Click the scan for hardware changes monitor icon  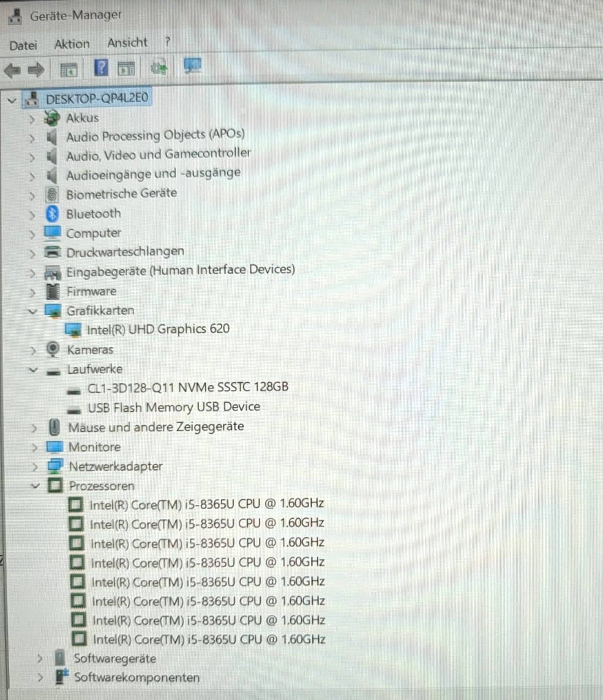[x=192, y=67]
